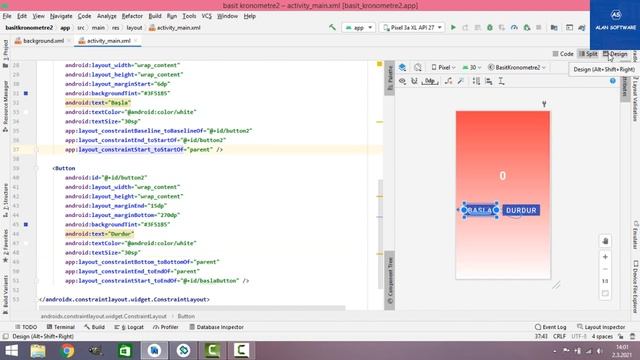Open the Pixel 3a XL API 27 device dropdown
The height and width of the screenshot is (360, 640).
tap(412, 27)
